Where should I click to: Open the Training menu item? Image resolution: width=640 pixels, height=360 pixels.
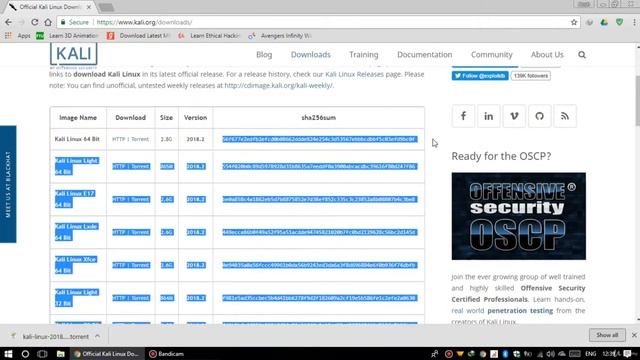(x=364, y=55)
